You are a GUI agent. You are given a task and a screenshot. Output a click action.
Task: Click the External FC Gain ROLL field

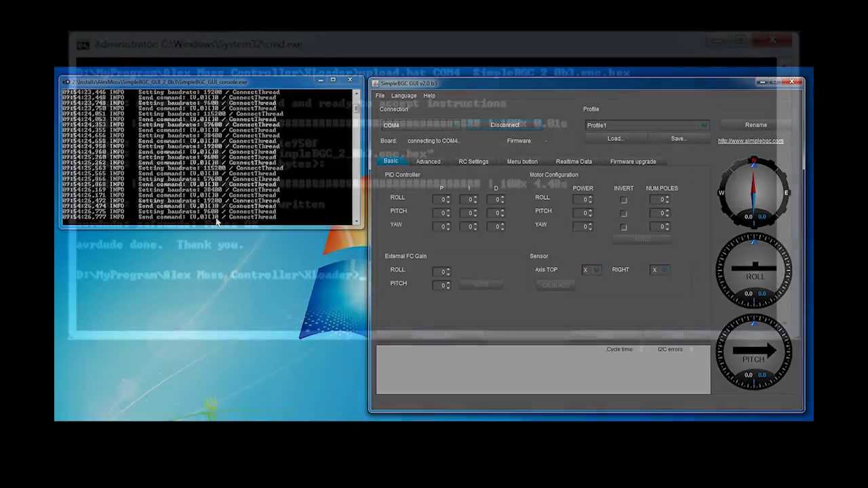(x=441, y=272)
